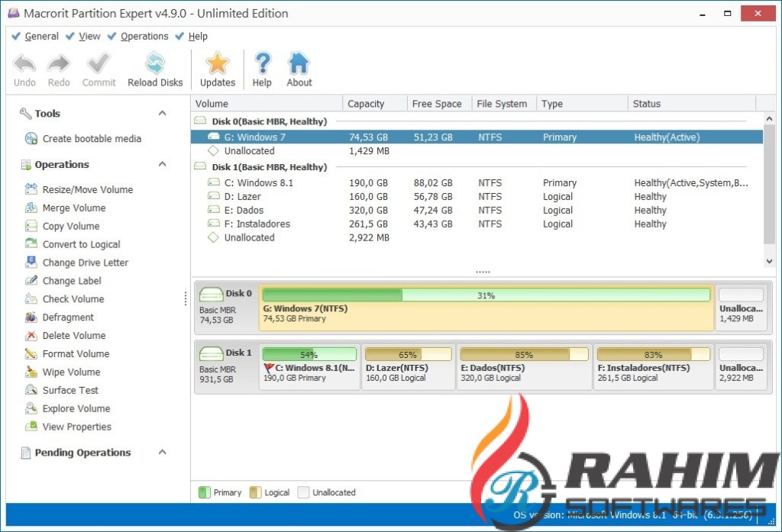
Task: Click the Delete Volume icon
Action: coord(31,336)
